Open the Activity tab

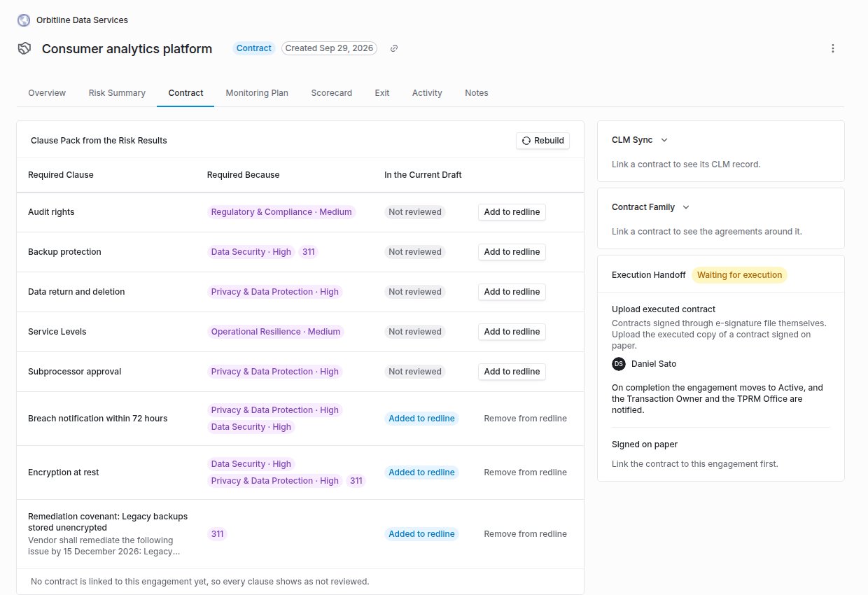[427, 93]
